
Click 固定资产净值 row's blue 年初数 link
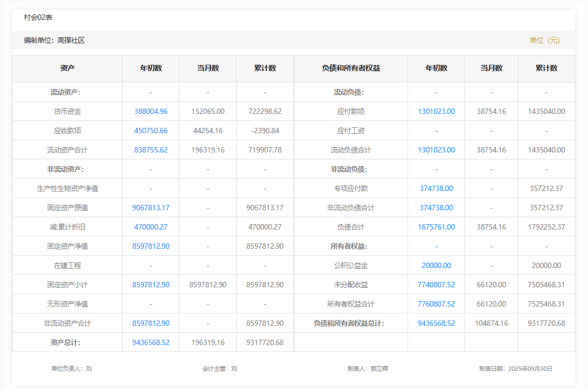point(150,246)
